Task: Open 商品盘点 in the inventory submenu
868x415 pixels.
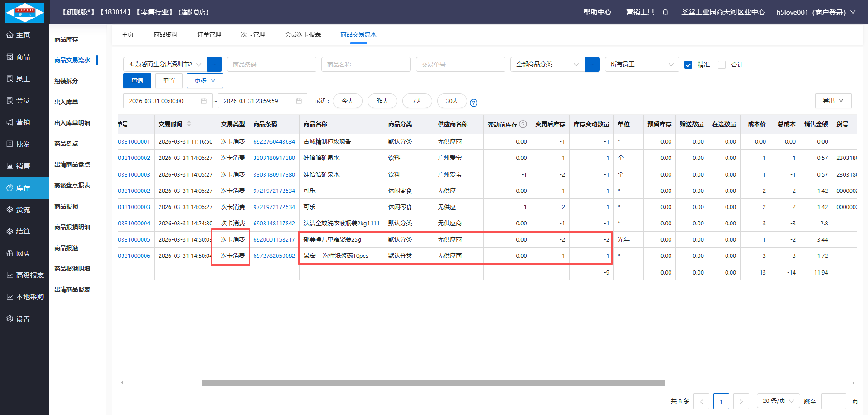Action: 66,144
